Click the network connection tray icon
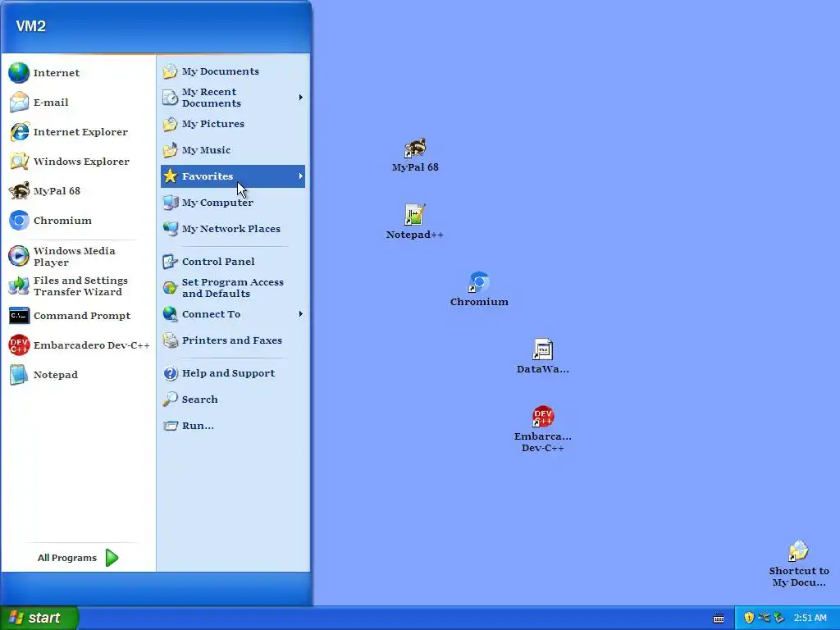Image resolution: width=840 pixels, height=630 pixels. click(x=764, y=618)
